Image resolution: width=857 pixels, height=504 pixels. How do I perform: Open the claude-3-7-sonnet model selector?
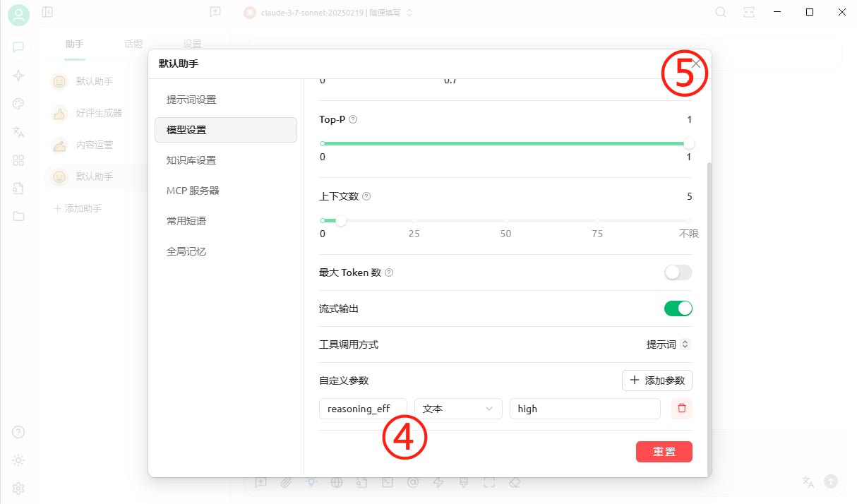tap(328, 13)
